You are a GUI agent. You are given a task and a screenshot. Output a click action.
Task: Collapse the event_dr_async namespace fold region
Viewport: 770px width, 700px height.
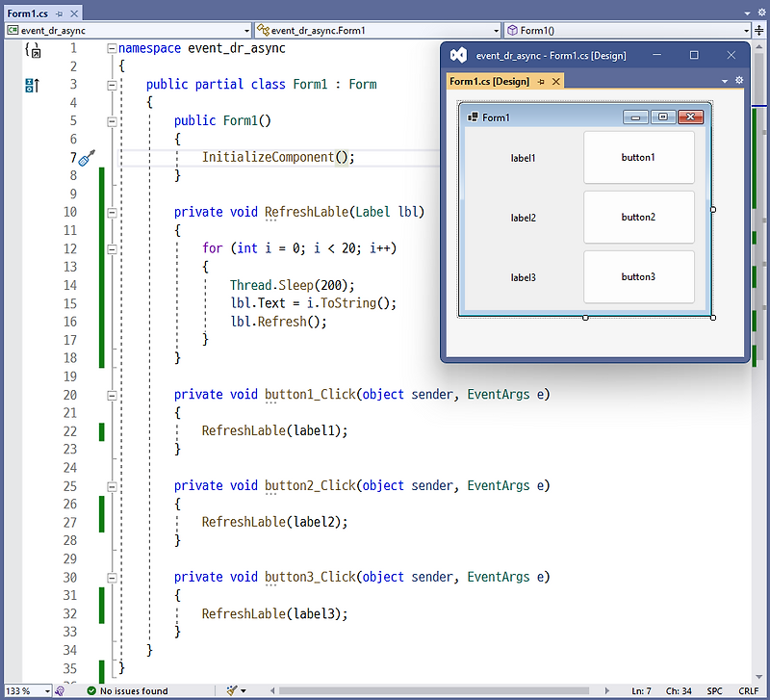click(x=112, y=48)
